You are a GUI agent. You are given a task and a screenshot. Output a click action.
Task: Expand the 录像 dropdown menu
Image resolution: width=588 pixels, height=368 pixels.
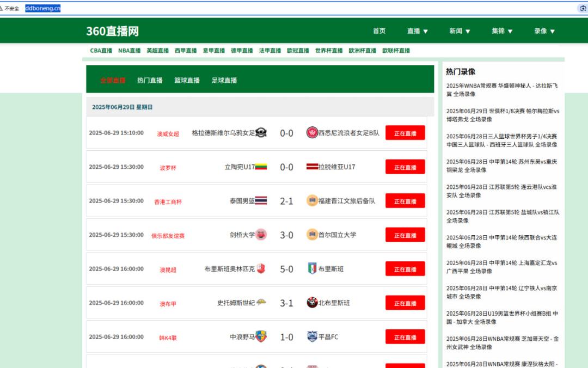pyautogui.click(x=544, y=31)
